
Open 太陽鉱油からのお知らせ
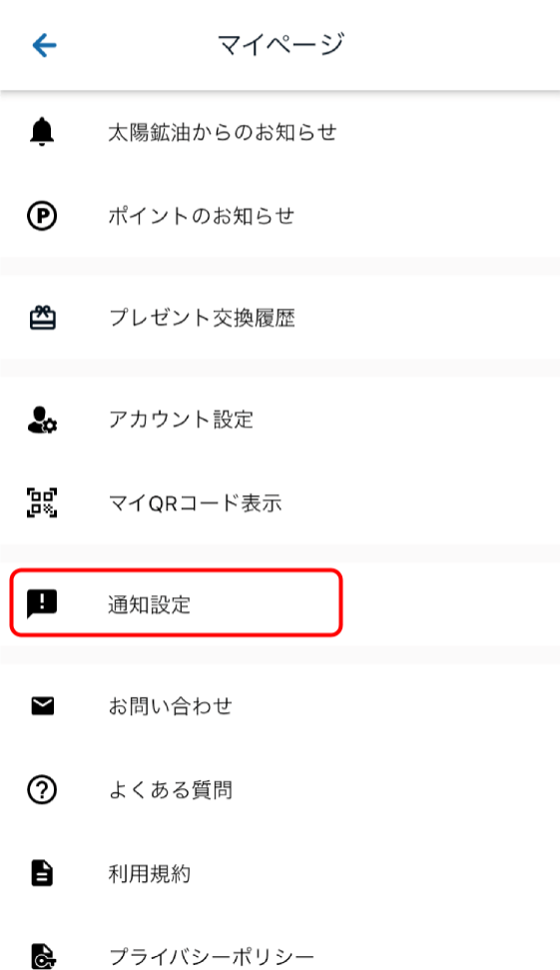280,132
